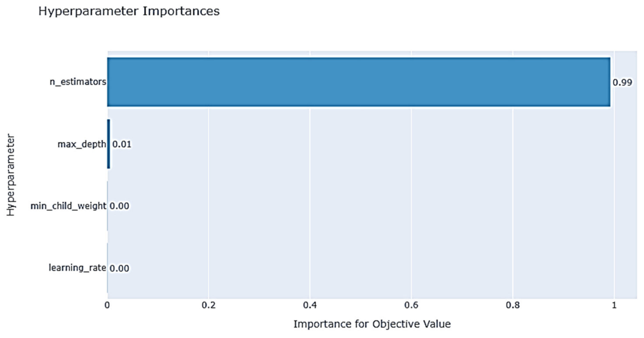Click the 0.00 value beside min_child_weight
The image size is (644, 338).
click(119, 206)
